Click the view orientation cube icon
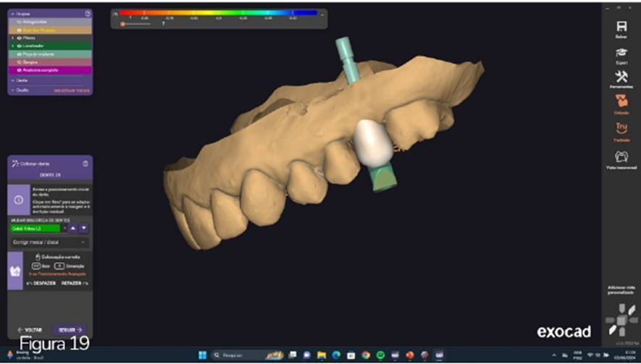The height and width of the screenshot is (364, 641). (621, 318)
